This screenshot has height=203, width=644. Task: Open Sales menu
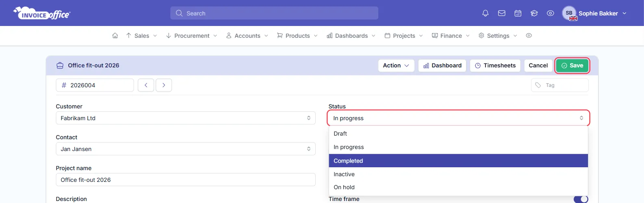pyautogui.click(x=141, y=36)
